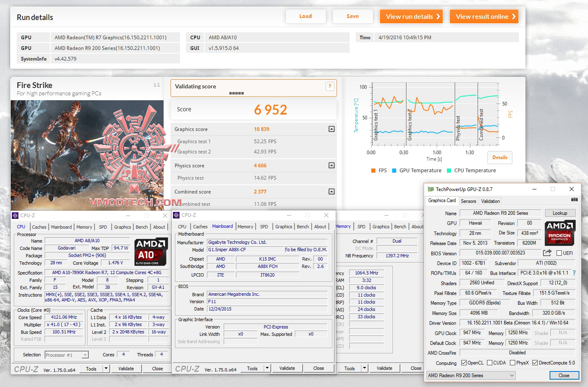Click the BIOS export share icon in GPU-Z
The image size is (588, 387).
tap(548, 253)
